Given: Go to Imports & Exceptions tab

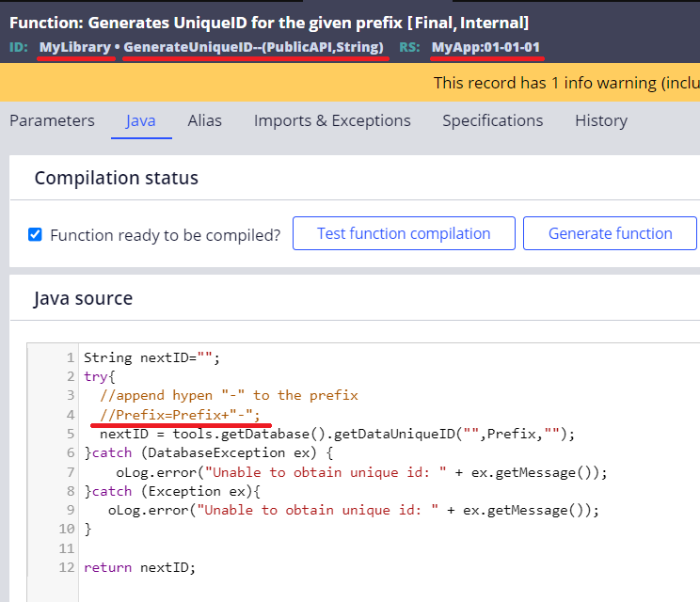Looking at the screenshot, I should 332,120.
